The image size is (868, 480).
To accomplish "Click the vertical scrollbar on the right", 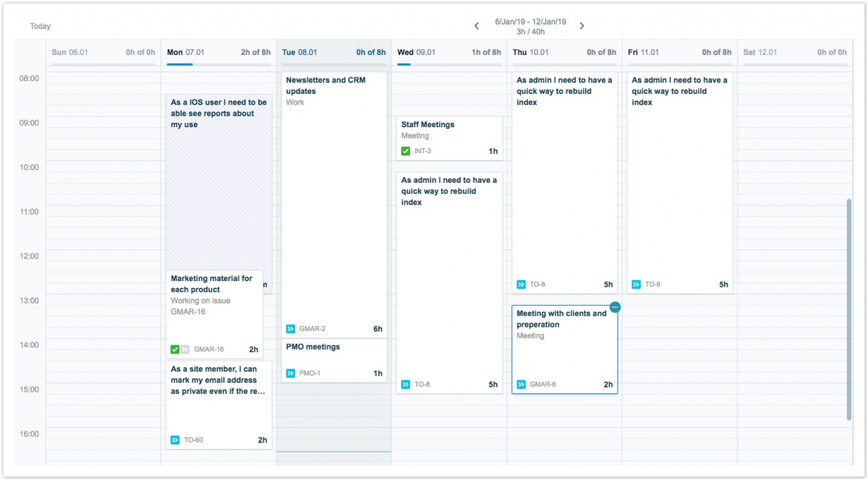I will [x=849, y=309].
